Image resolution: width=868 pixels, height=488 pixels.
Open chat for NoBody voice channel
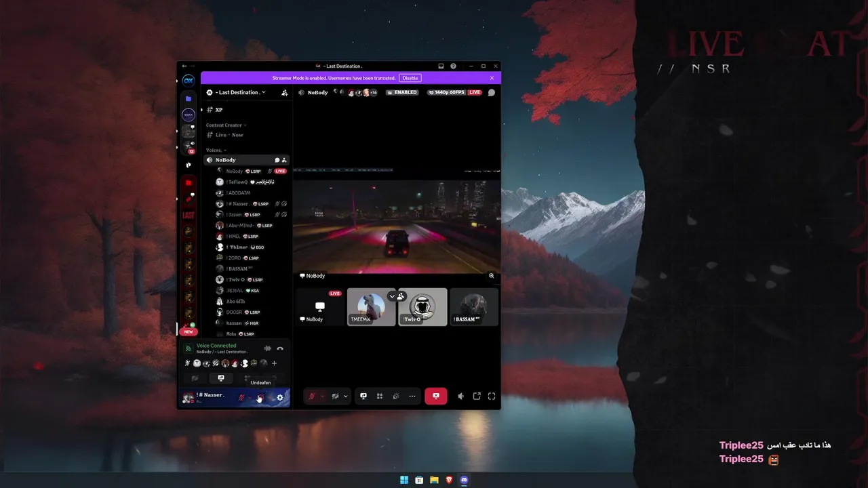pos(277,160)
